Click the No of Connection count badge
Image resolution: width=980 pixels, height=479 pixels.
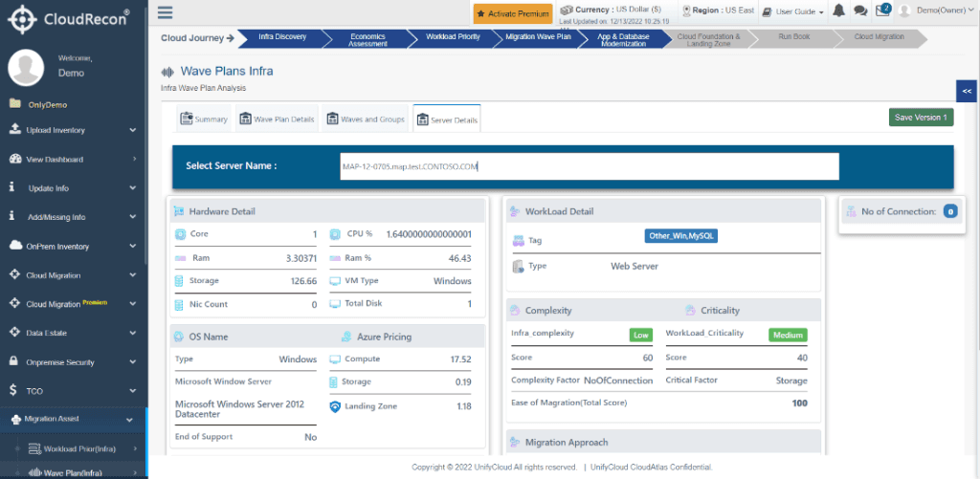(x=950, y=211)
